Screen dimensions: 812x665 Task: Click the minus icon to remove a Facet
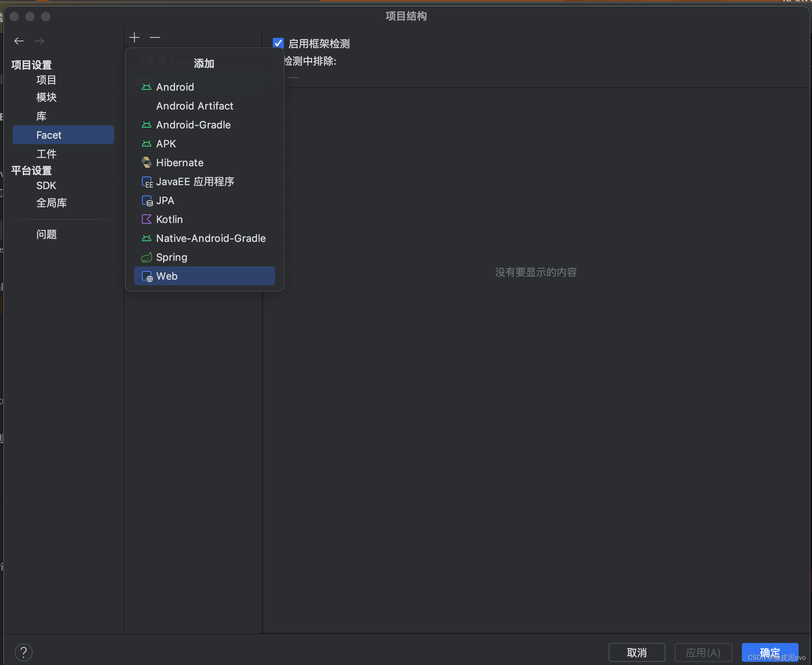(155, 37)
